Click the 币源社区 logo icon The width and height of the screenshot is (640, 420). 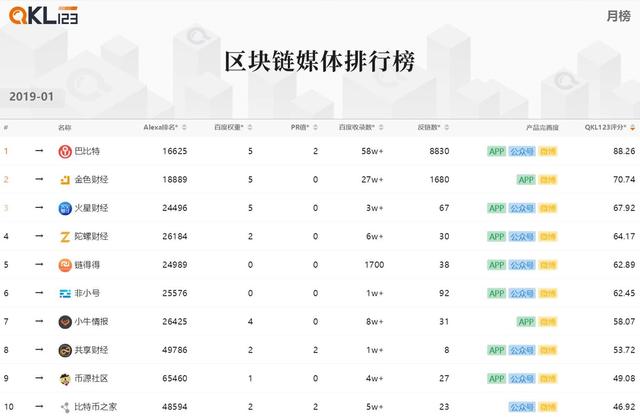click(65, 379)
